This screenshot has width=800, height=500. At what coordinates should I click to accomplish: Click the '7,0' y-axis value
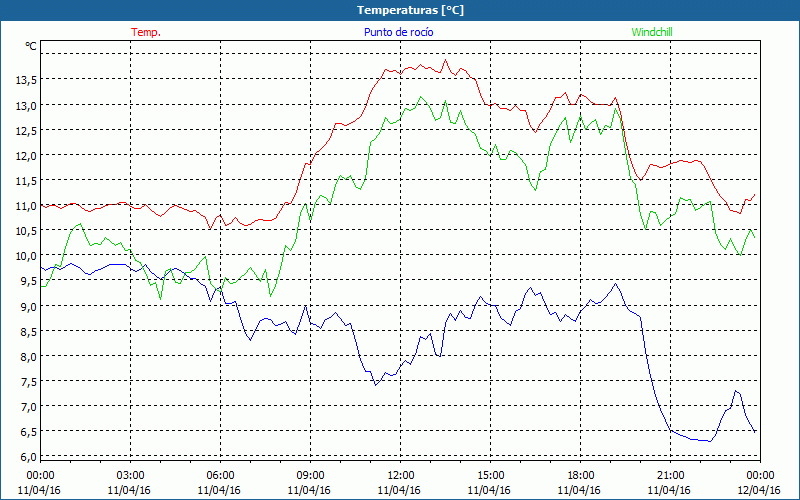click(29, 407)
